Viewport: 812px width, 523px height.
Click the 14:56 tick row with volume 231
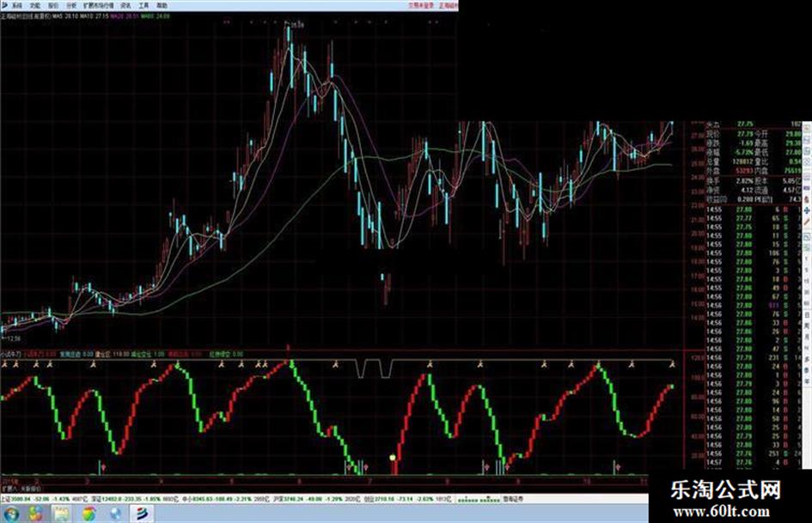tap(754, 358)
